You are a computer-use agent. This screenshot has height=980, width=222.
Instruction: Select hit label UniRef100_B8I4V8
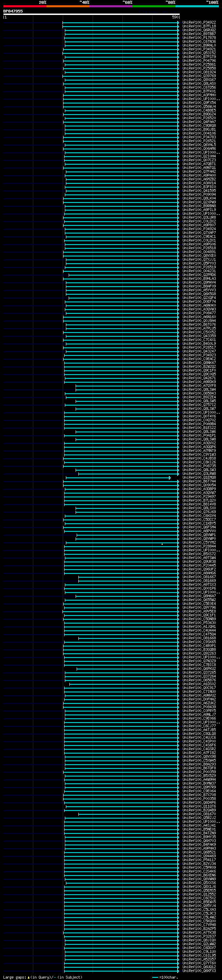[x=199, y=504]
